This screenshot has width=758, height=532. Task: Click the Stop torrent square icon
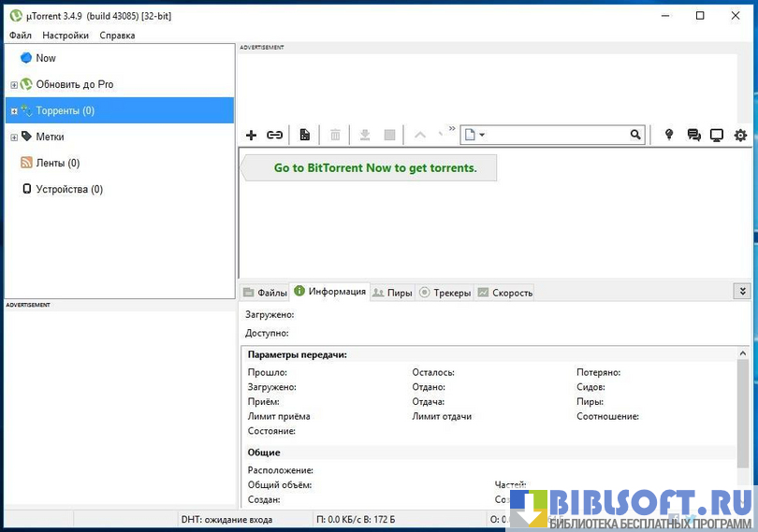click(x=390, y=136)
